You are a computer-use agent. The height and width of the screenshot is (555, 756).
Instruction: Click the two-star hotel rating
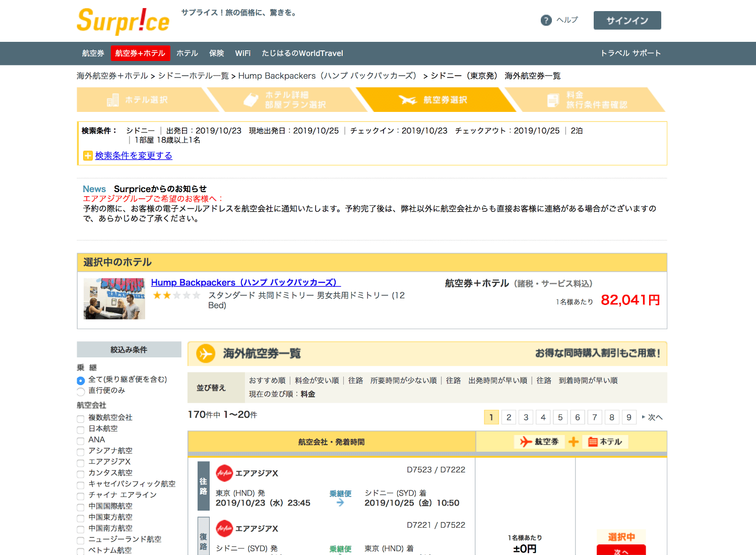pyautogui.click(x=176, y=295)
